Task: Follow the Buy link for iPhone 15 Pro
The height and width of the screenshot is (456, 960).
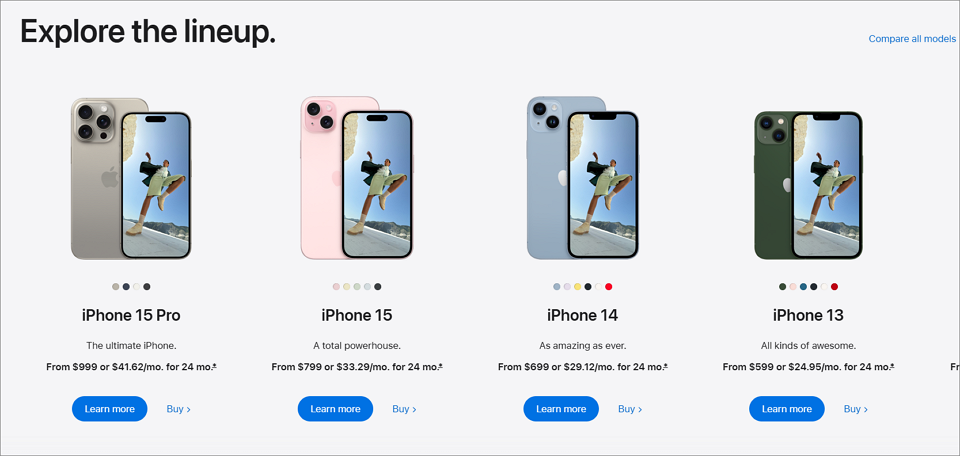Action: [x=178, y=409]
